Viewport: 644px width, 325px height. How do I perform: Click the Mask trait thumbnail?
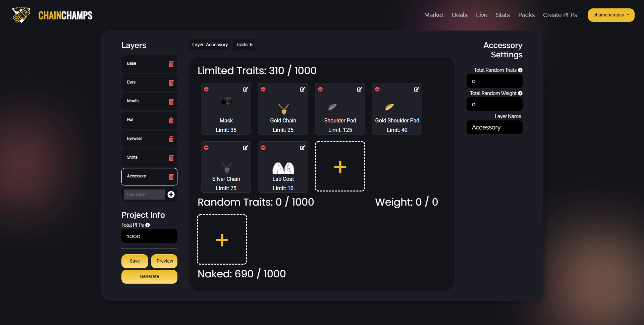click(226, 101)
